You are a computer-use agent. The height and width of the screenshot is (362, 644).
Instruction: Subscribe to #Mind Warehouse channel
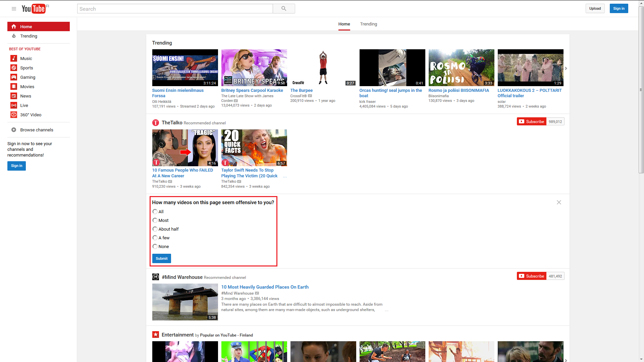coord(532,276)
